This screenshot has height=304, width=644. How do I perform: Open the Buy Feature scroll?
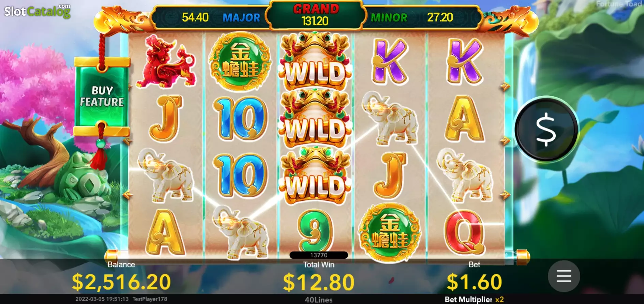pyautogui.click(x=102, y=96)
